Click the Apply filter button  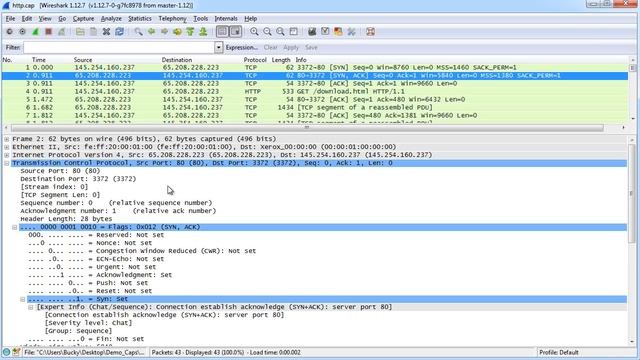point(291,48)
